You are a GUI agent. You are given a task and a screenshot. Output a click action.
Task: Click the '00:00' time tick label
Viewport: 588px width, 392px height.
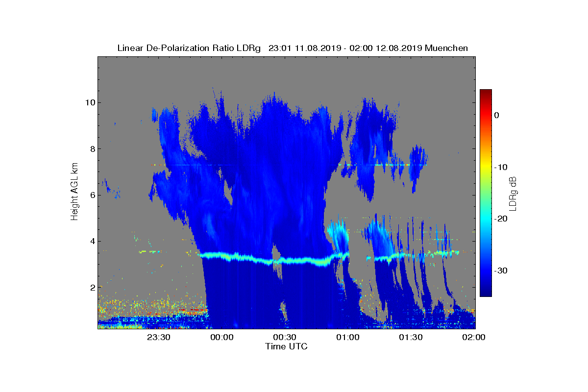(222, 337)
